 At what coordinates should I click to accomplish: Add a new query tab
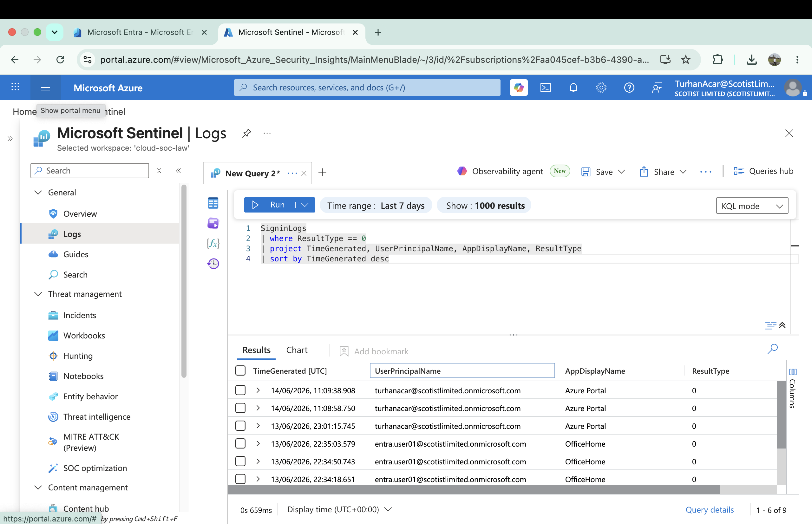(x=322, y=173)
